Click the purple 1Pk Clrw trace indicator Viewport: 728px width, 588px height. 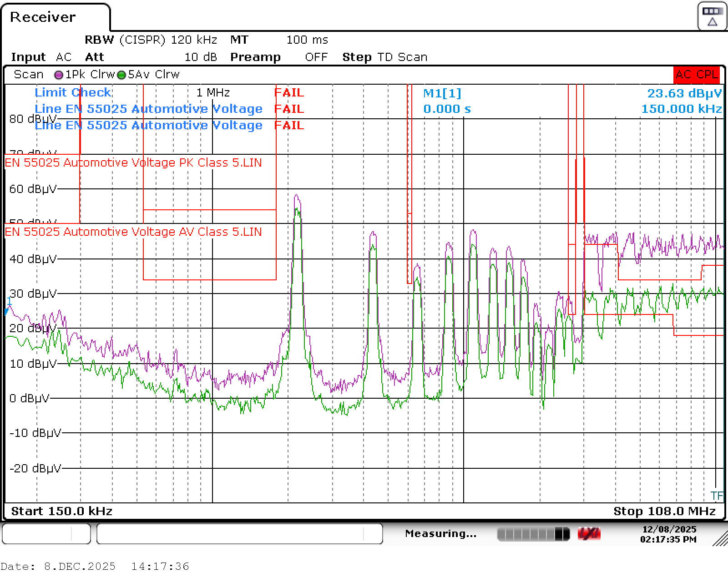pyautogui.click(x=59, y=75)
